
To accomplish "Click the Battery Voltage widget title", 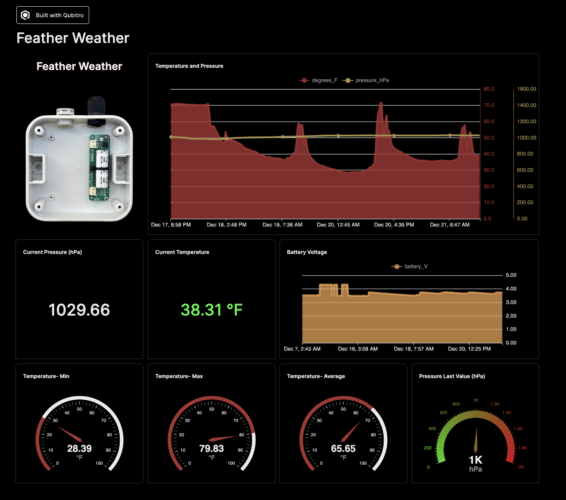I will click(x=307, y=252).
